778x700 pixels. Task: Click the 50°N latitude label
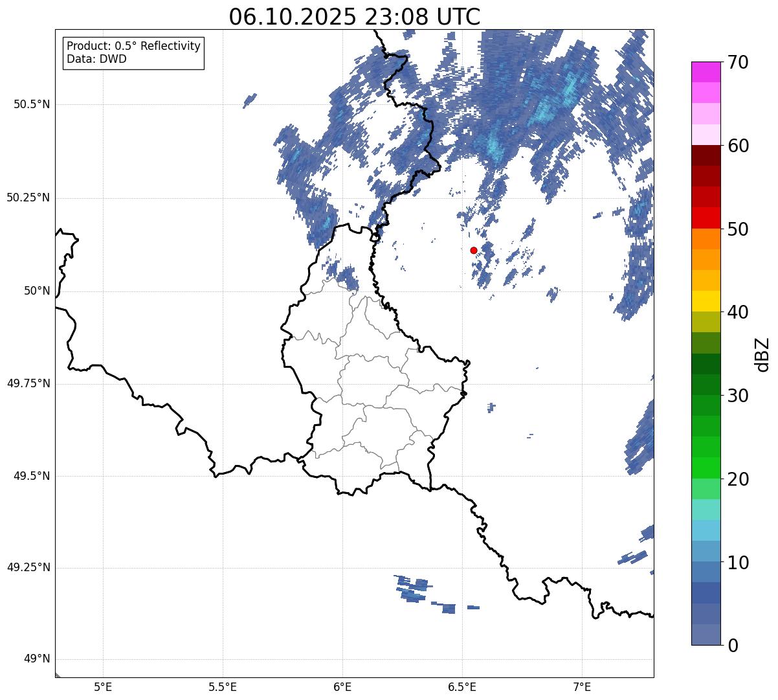pyautogui.click(x=37, y=291)
